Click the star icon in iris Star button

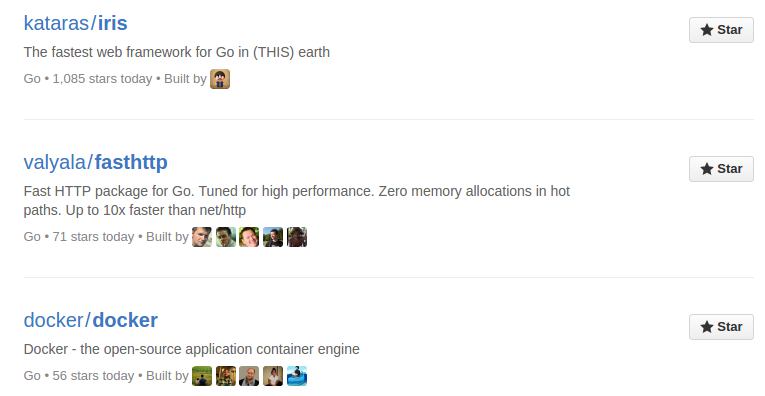[707, 30]
